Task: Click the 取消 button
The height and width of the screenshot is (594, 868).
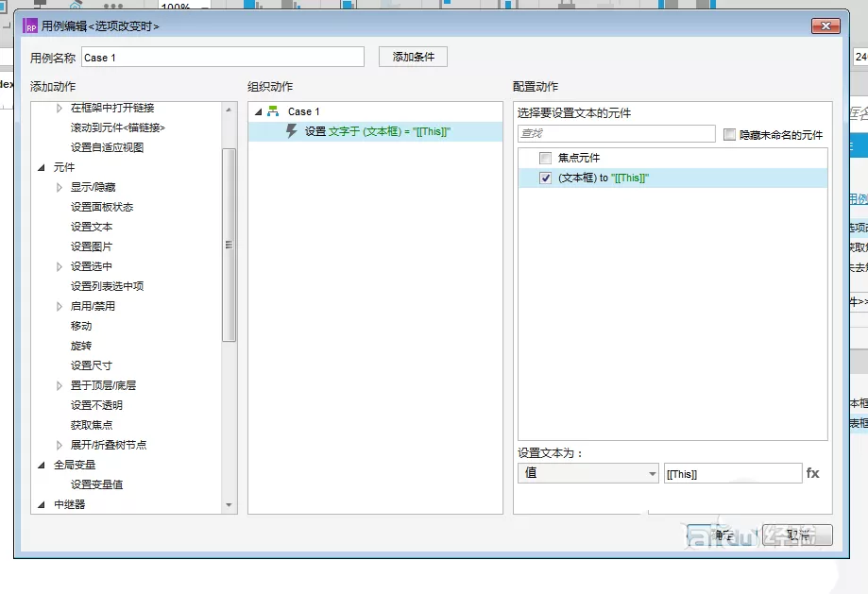Action: point(797,535)
